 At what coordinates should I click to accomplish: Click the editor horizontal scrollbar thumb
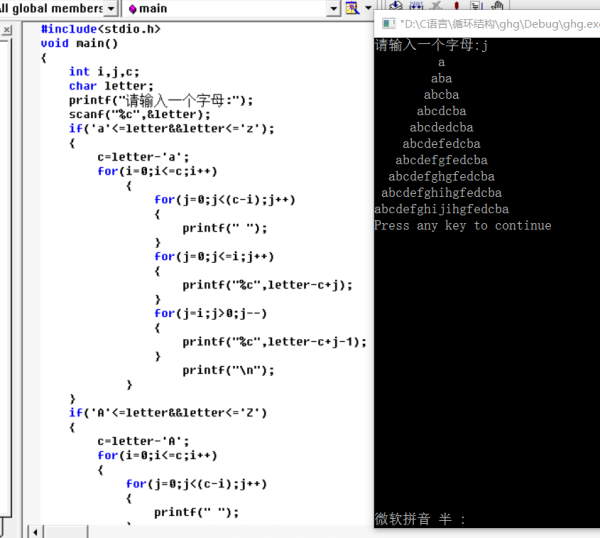65,532
